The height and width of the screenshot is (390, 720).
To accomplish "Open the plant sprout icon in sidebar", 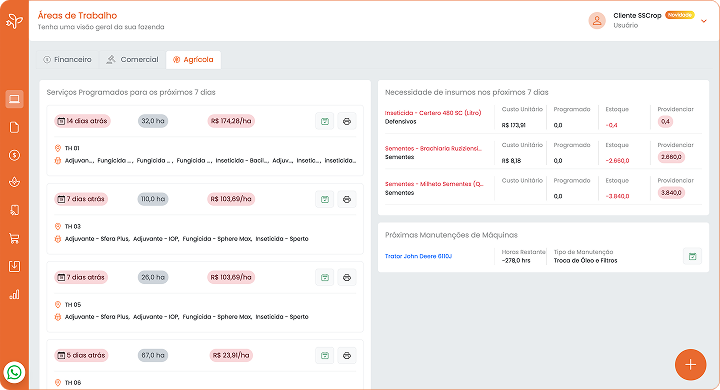I will pyautogui.click(x=14, y=182).
